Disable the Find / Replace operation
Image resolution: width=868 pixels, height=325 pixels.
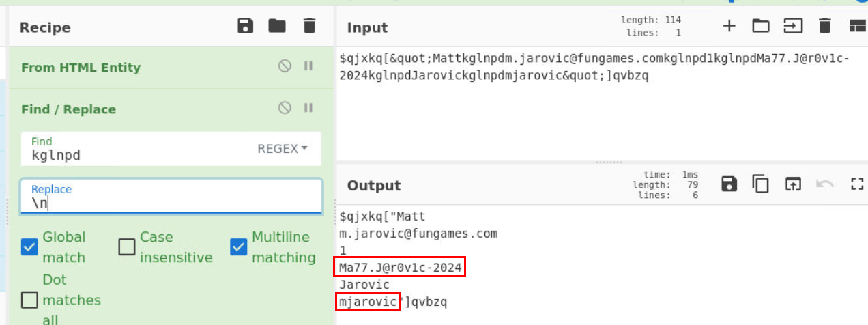(285, 108)
